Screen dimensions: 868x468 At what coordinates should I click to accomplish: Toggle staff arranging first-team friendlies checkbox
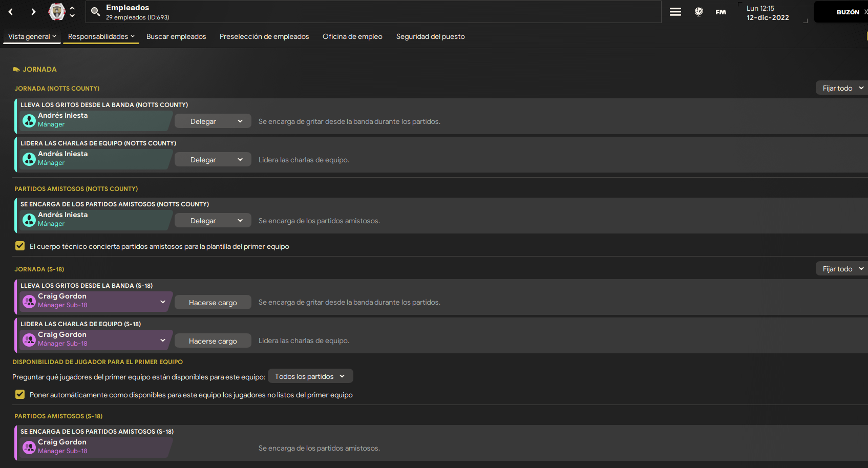[x=20, y=246]
